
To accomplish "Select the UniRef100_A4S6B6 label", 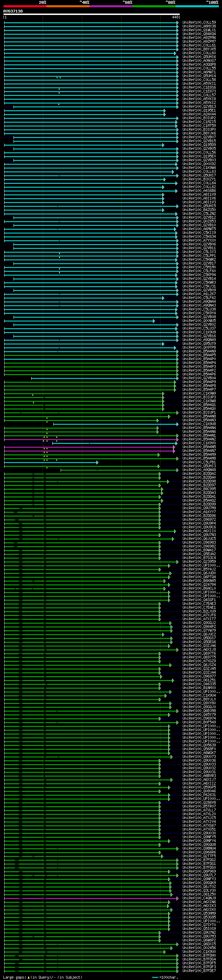I will click(x=199, y=191).
